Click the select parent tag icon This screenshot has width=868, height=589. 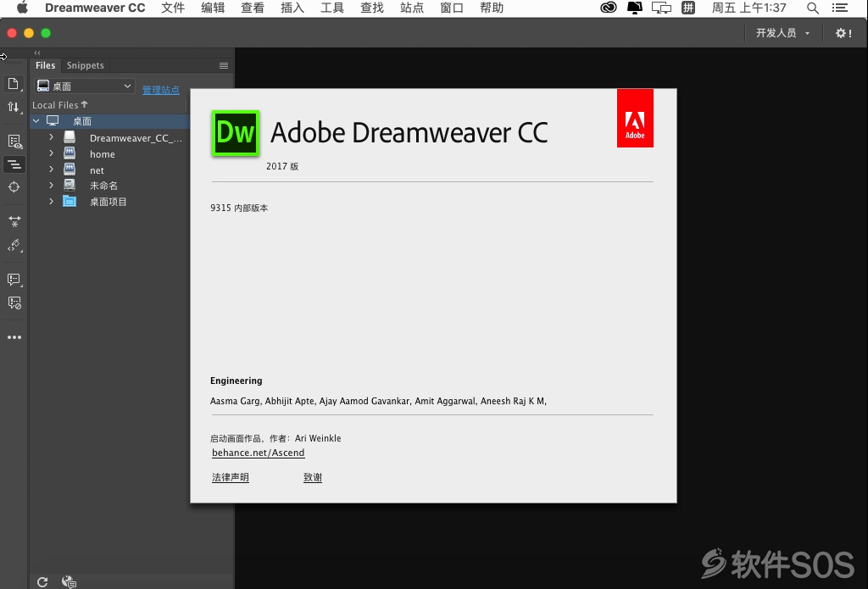14,245
